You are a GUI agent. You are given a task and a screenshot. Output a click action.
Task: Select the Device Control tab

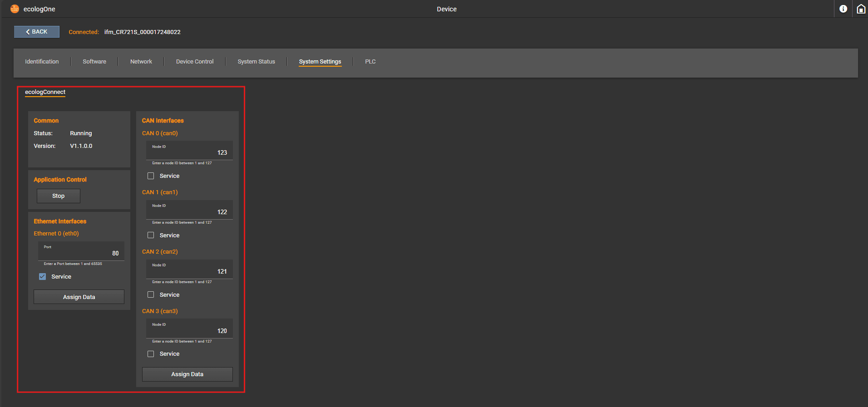[x=195, y=62]
